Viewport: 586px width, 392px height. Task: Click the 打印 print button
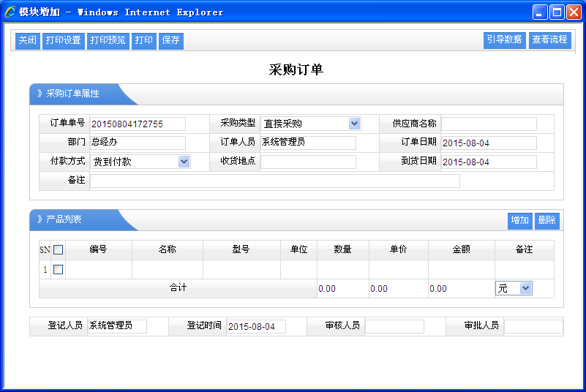[144, 40]
